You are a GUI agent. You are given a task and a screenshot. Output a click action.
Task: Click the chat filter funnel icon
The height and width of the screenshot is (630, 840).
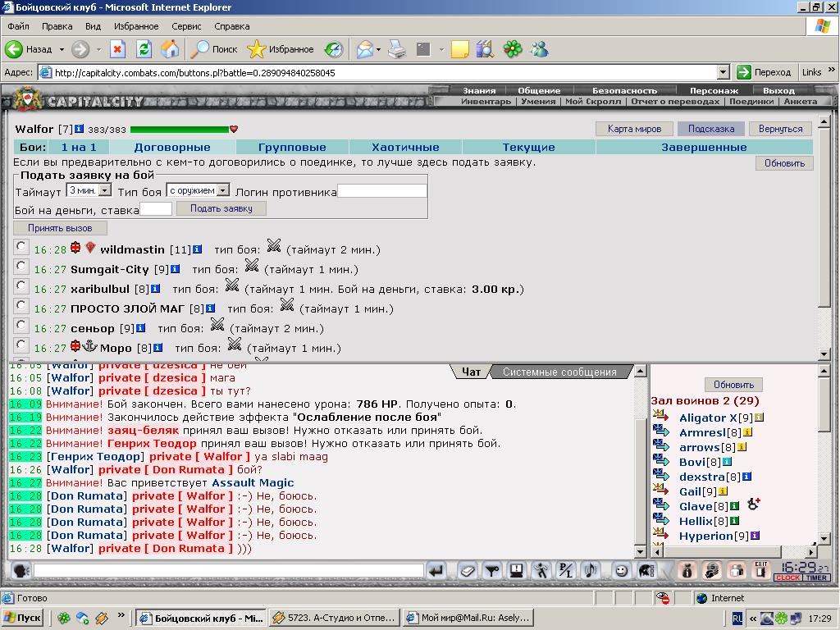492,571
